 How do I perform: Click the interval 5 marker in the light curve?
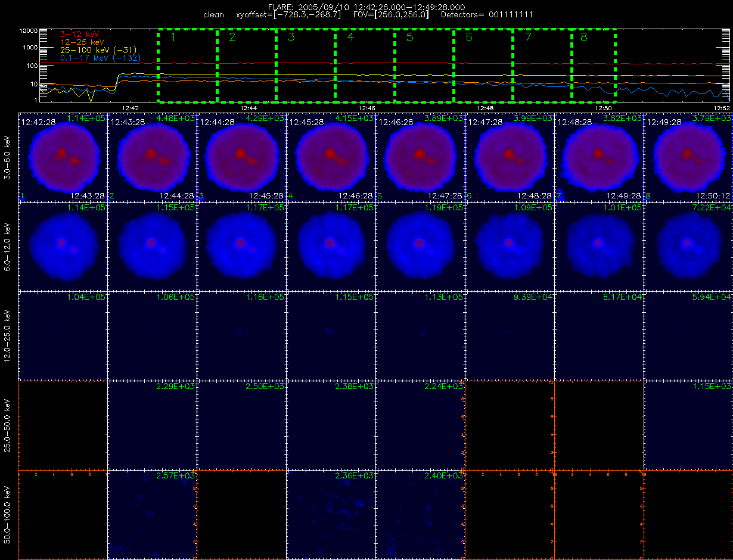coord(409,38)
